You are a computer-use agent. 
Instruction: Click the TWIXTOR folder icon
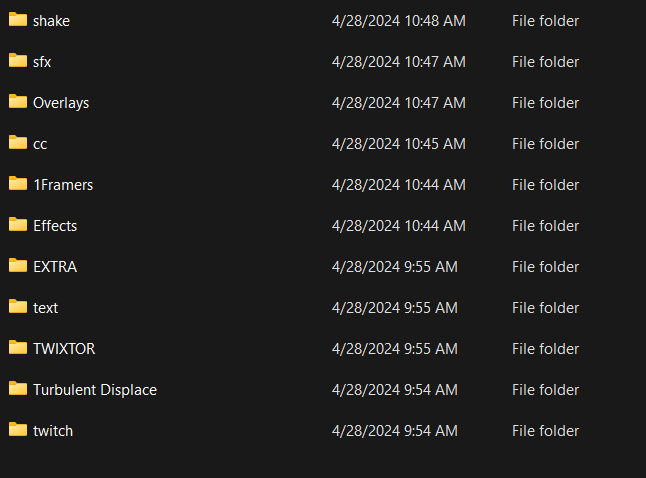(18, 348)
